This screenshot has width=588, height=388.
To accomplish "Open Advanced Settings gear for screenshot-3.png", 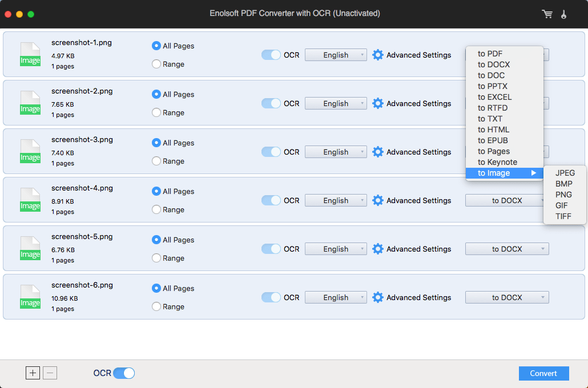I will (377, 152).
